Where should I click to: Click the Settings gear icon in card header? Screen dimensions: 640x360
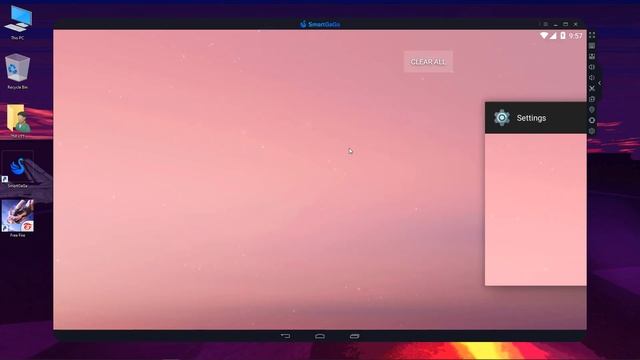point(502,118)
